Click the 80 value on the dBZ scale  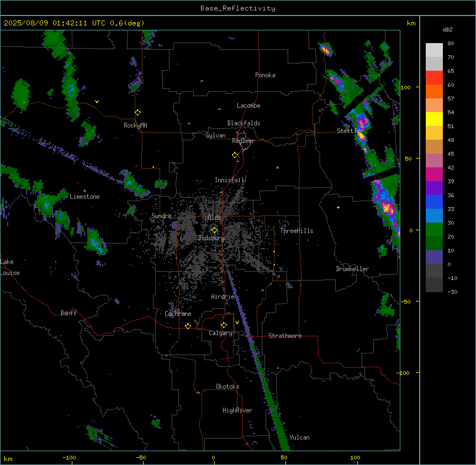click(451, 44)
